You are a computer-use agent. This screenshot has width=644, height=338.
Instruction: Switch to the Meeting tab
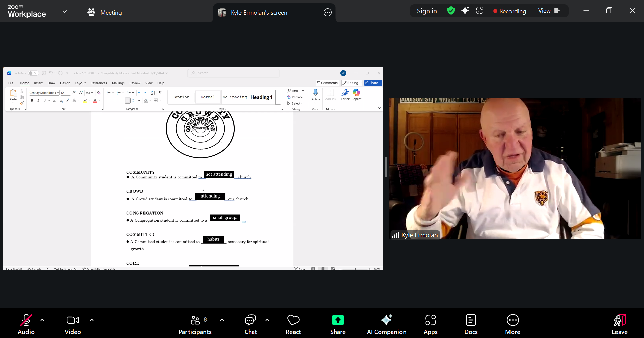(105, 13)
